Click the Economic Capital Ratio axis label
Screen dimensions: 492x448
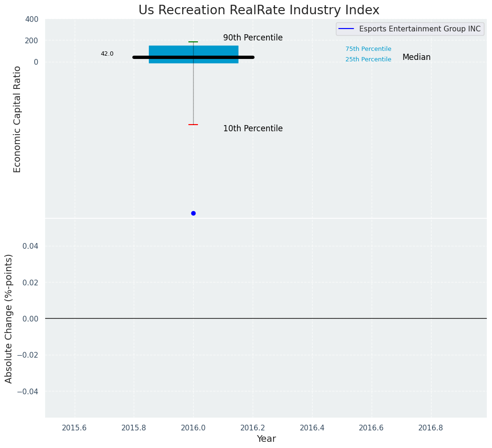point(18,119)
